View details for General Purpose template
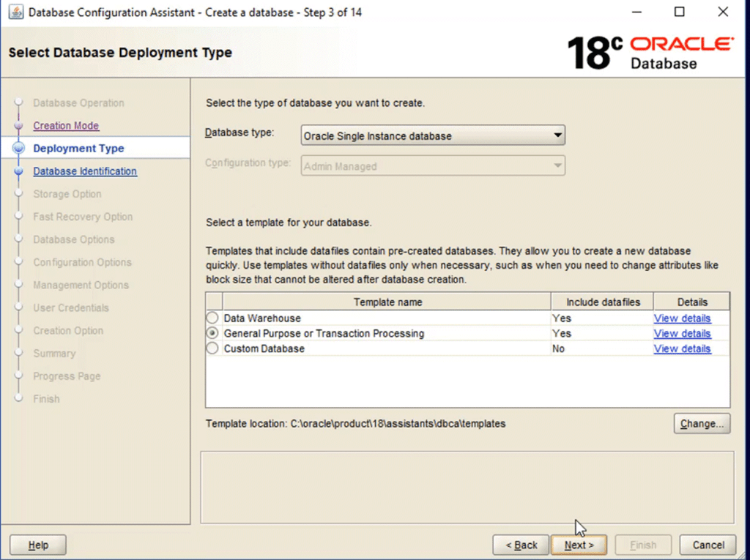 pos(682,333)
